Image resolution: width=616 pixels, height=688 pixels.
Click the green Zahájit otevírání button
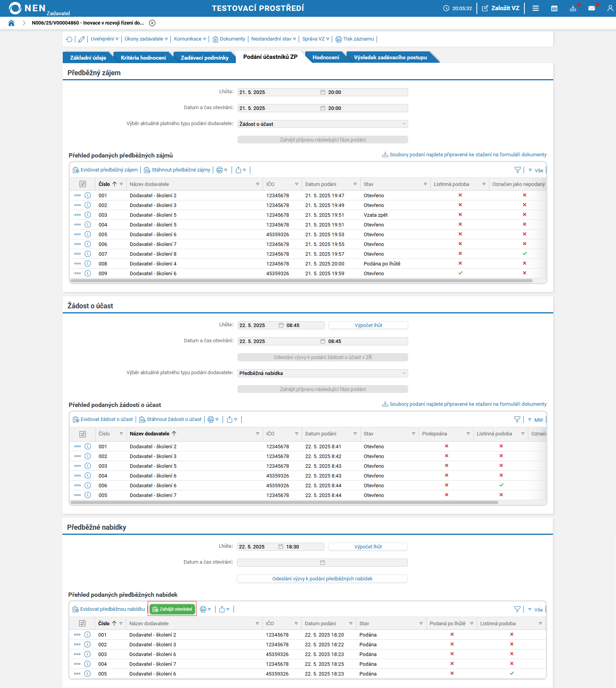pyautogui.click(x=172, y=609)
